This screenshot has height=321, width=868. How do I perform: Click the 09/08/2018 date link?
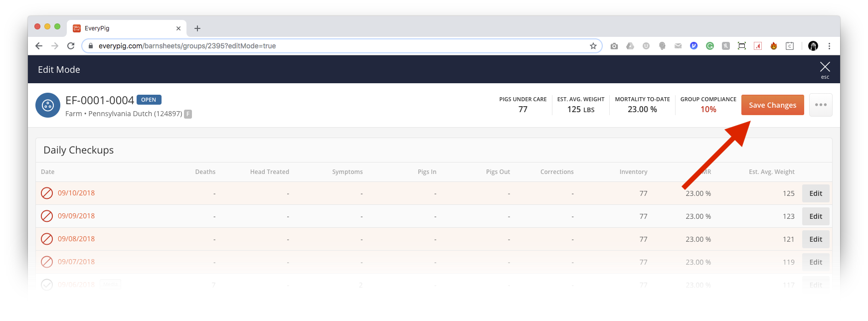tap(76, 239)
